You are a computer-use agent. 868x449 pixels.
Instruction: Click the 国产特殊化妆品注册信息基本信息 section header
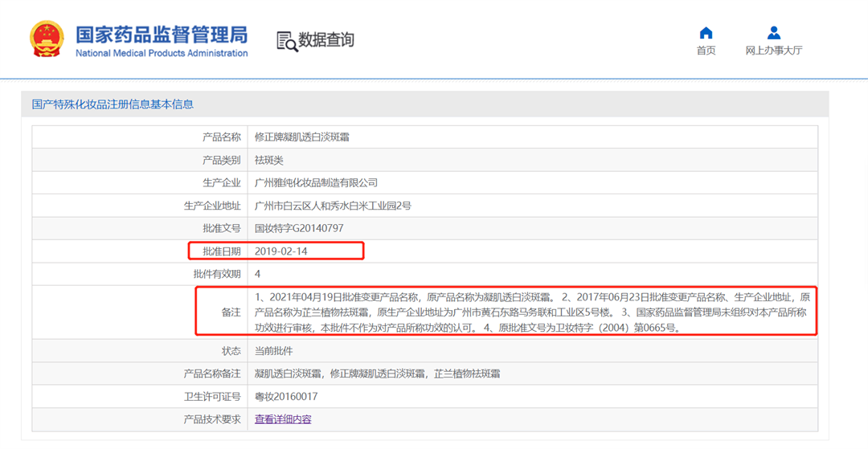113,104
